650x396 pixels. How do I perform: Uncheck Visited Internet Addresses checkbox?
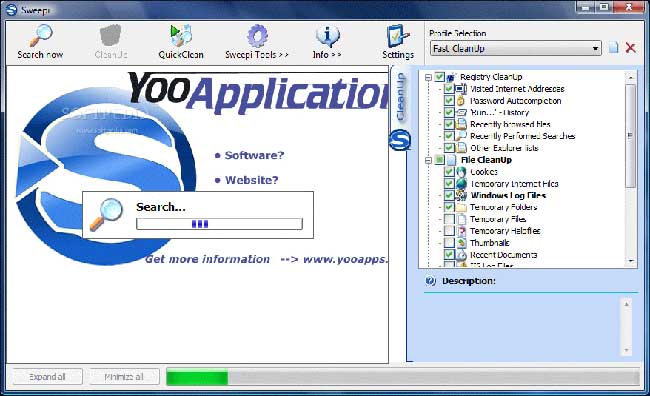(449, 89)
